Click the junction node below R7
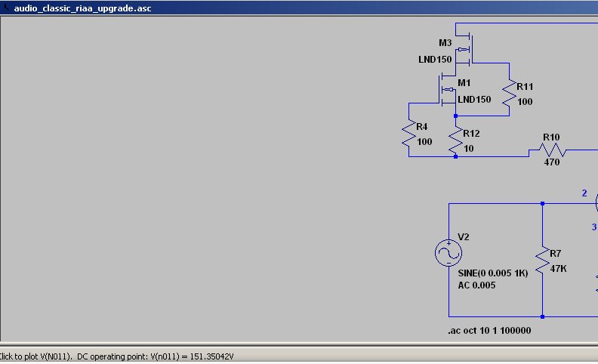Image resolution: width=598 pixels, height=364 pixels. 543,316
